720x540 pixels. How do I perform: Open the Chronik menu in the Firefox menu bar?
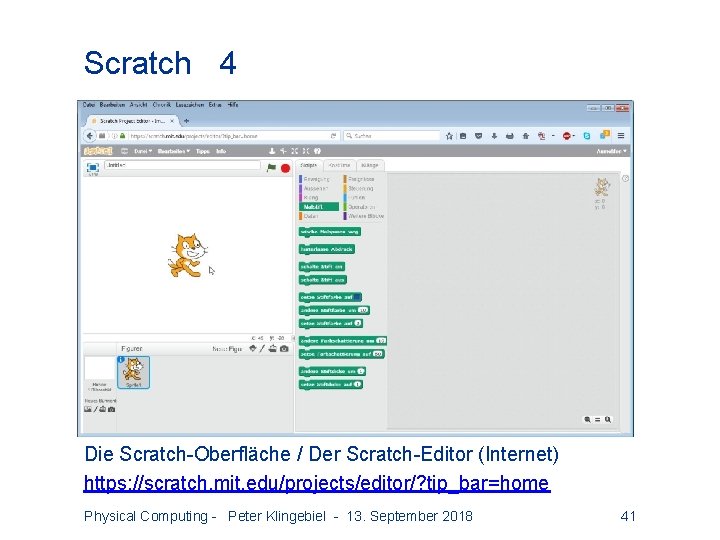click(x=162, y=105)
